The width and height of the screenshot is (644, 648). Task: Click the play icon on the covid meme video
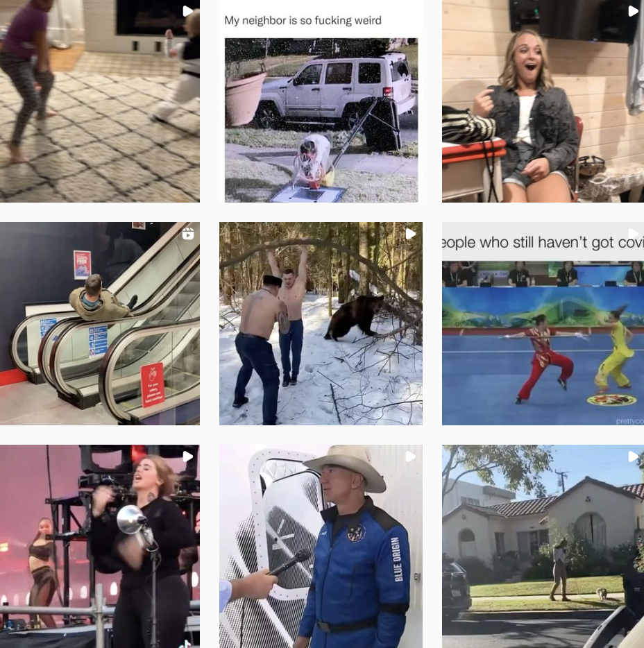coord(633,234)
